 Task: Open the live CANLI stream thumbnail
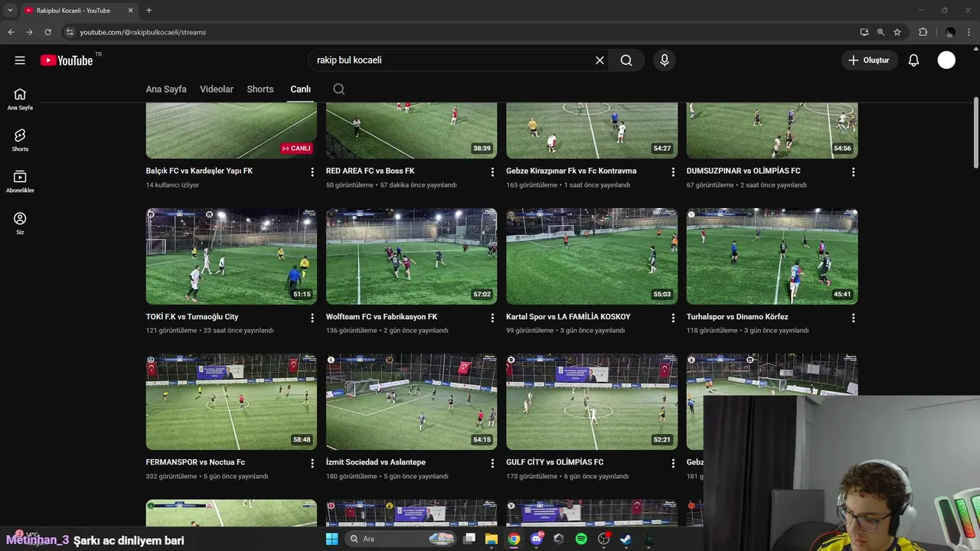(x=231, y=130)
